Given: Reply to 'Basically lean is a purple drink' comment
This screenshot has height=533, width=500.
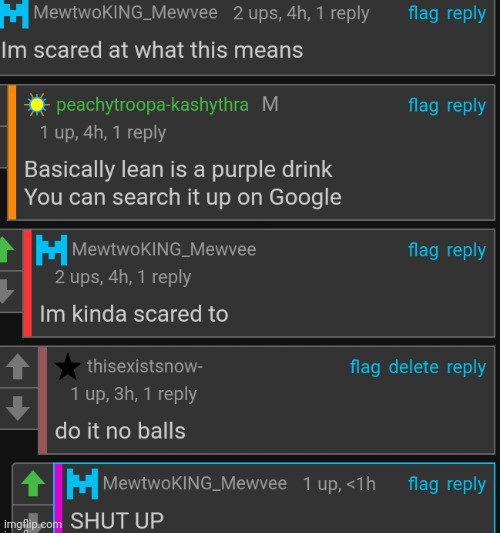Looking at the screenshot, I should coord(466,106).
